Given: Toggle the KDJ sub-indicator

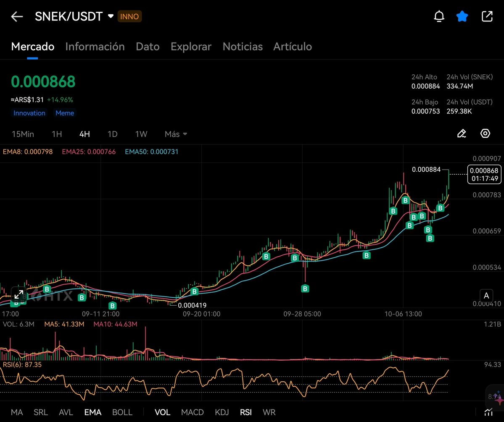Looking at the screenshot, I should pyautogui.click(x=222, y=412).
